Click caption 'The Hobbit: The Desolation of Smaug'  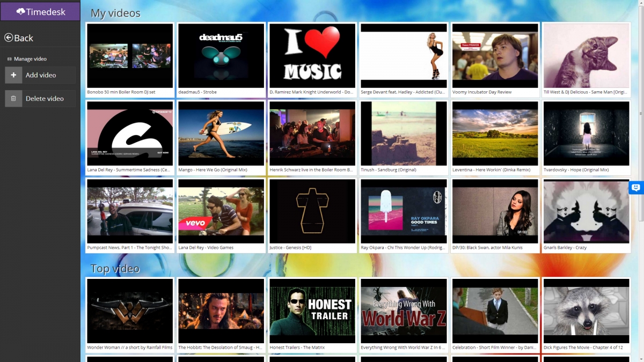coord(220,348)
